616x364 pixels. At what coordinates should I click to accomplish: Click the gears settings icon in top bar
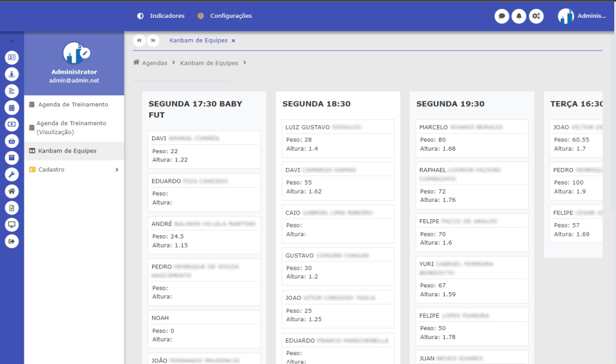536,15
